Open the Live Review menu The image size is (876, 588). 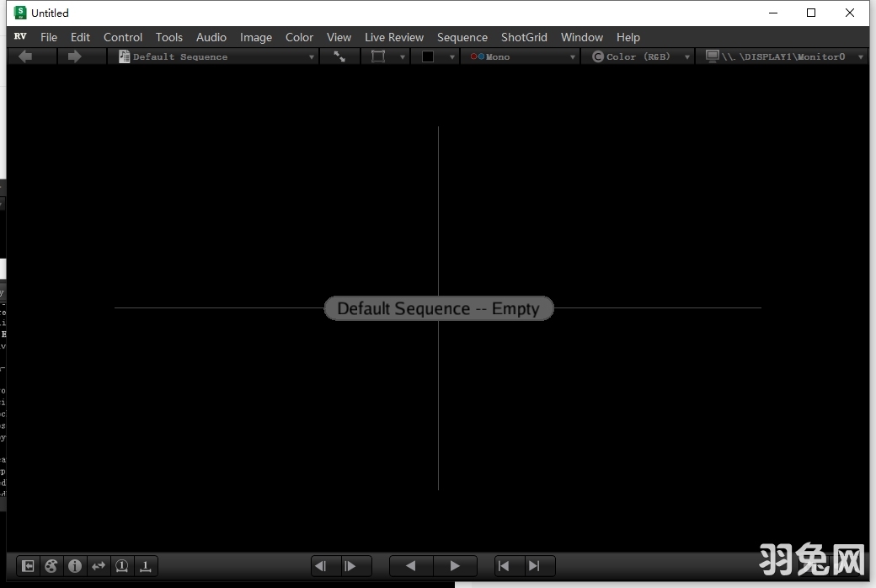coord(394,37)
